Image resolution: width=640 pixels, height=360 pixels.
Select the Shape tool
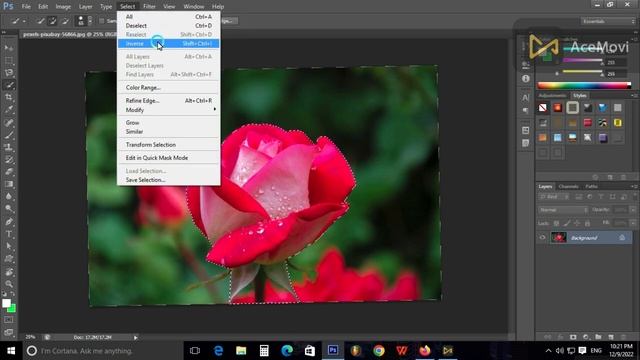point(9,259)
